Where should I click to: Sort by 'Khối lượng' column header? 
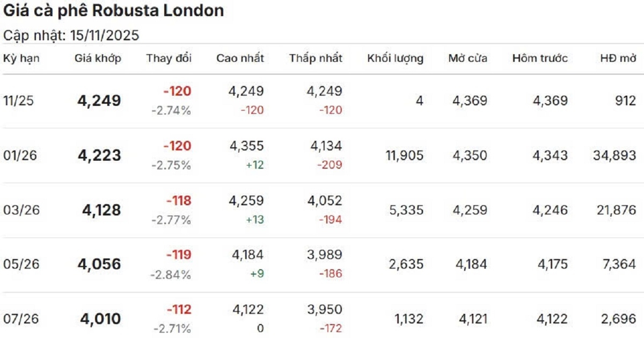tap(395, 59)
